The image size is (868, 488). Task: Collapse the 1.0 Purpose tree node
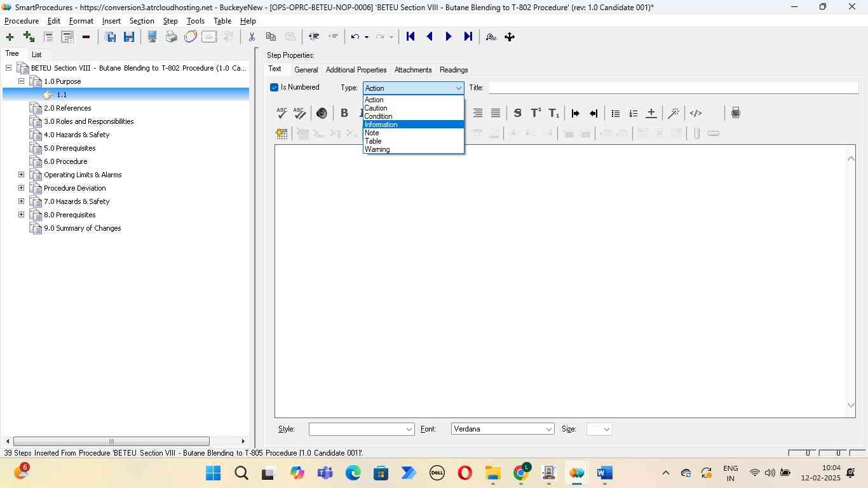pos(21,81)
